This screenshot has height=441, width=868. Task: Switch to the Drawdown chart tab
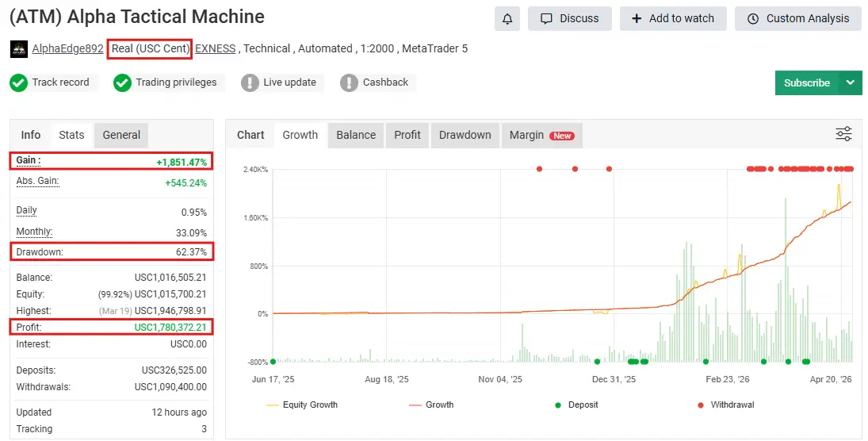[x=465, y=135]
